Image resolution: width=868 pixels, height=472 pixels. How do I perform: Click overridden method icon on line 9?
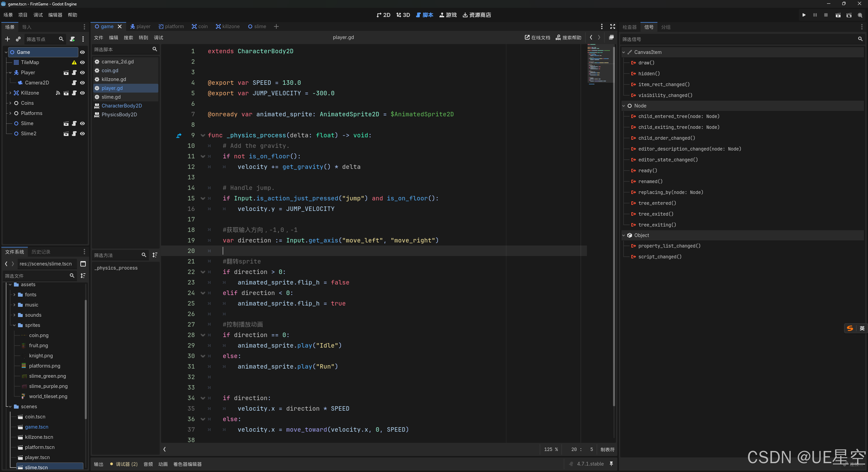[x=179, y=136]
